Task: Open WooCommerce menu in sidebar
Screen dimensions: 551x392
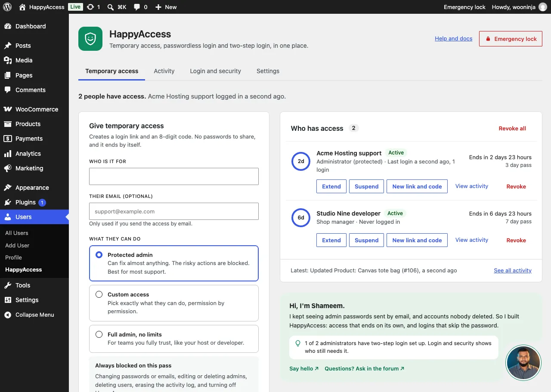Action: 34,109
